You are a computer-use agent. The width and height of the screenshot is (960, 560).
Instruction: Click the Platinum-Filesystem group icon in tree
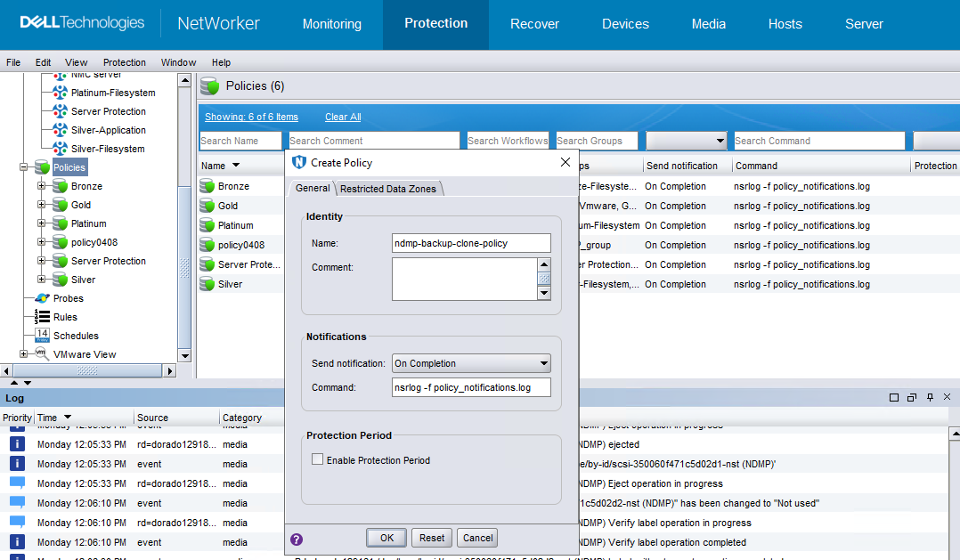click(x=60, y=93)
